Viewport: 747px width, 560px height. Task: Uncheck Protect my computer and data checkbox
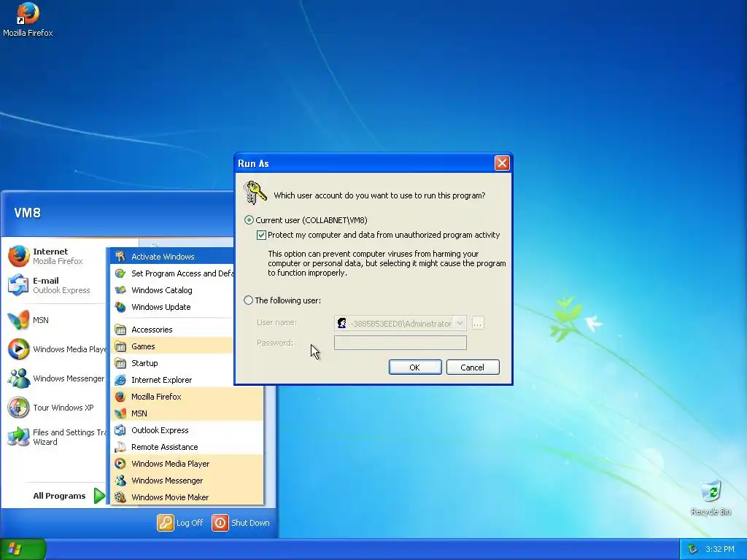tap(261, 236)
